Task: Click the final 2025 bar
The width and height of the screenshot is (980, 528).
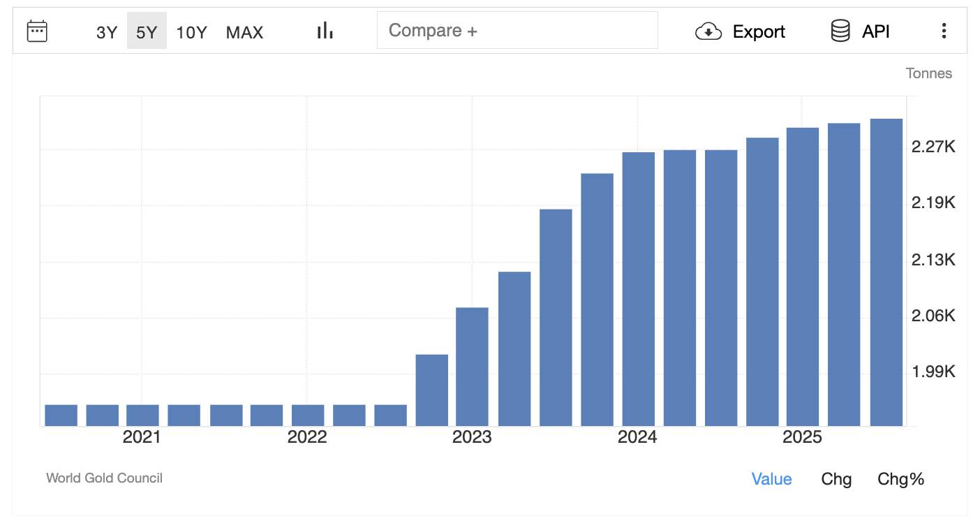Action: click(885, 272)
